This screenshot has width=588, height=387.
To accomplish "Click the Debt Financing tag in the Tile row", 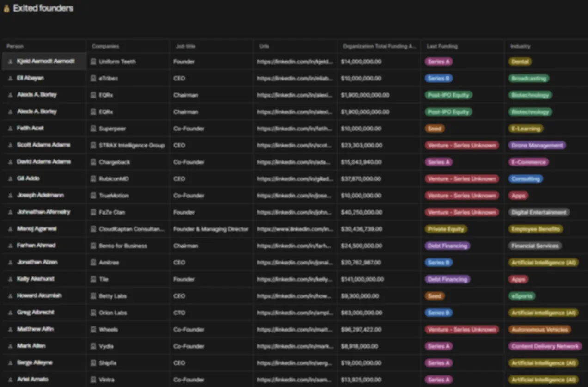I will point(447,279).
